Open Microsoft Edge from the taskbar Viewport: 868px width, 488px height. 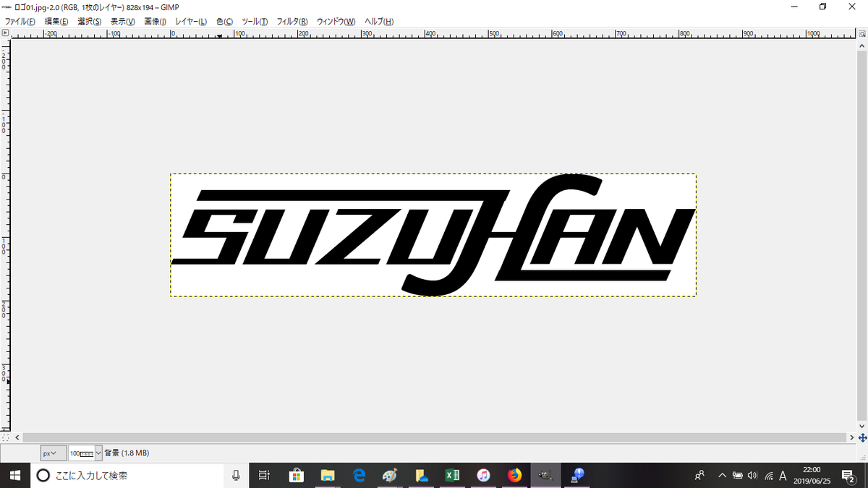[x=359, y=475]
